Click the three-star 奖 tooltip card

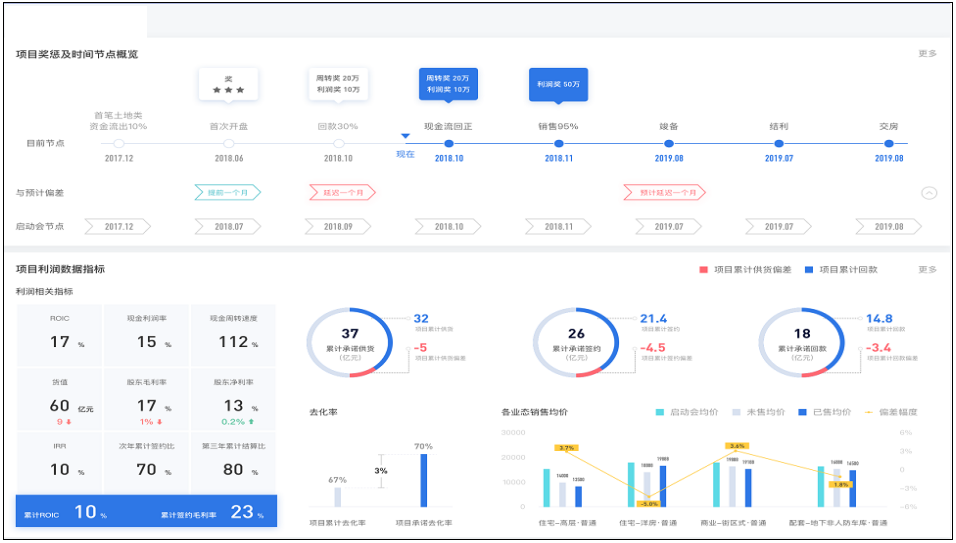[x=229, y=84]
